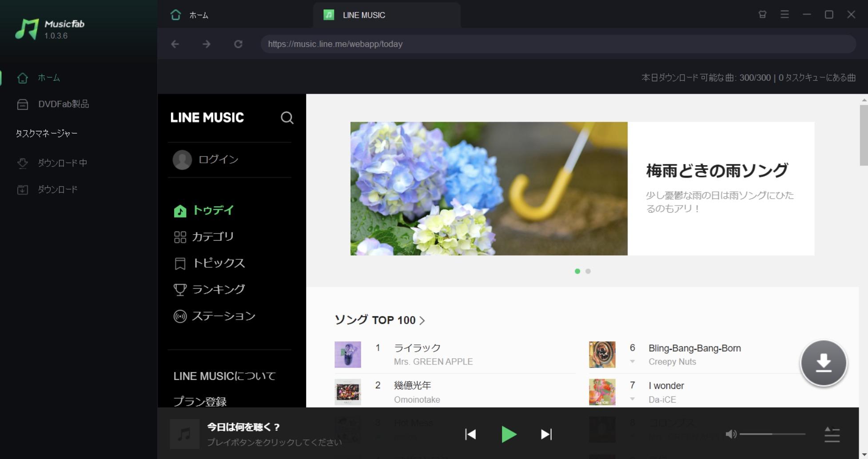Open song title I wonder

[x=666, y=385]
